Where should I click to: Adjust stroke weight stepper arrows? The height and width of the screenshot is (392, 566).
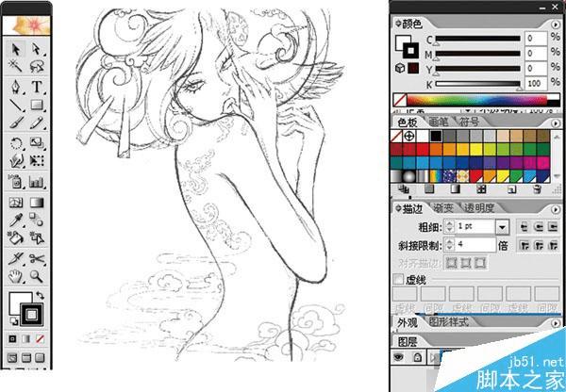pyautogui.click(x=449, y=226)
